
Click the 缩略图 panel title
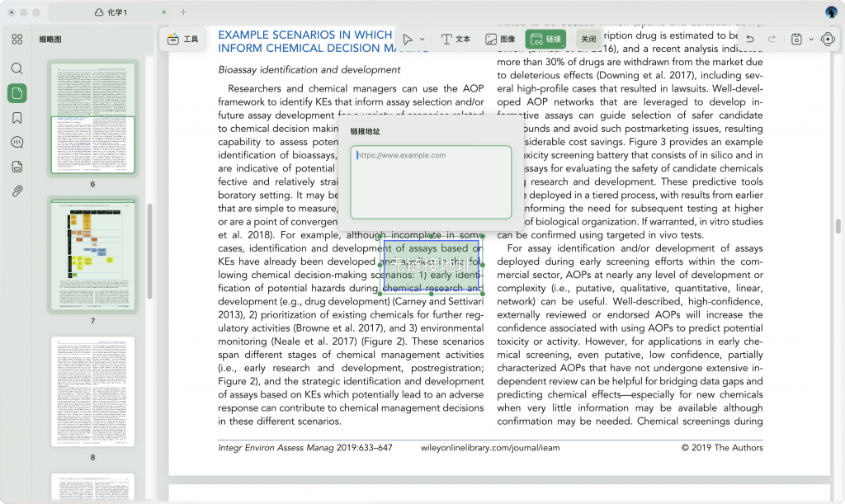click(50, 40)
